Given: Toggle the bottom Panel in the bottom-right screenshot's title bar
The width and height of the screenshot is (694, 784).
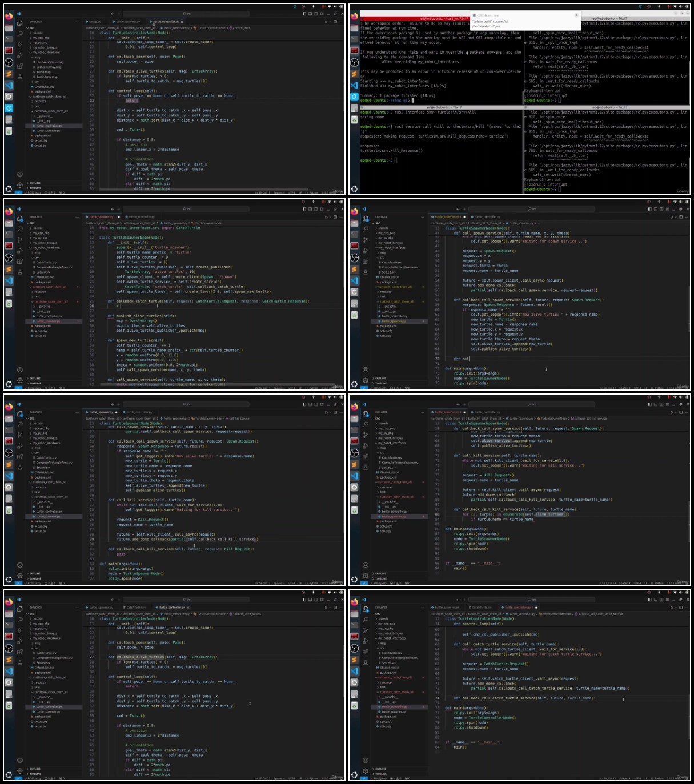Looking at the screenshot, I should point(655,600).
